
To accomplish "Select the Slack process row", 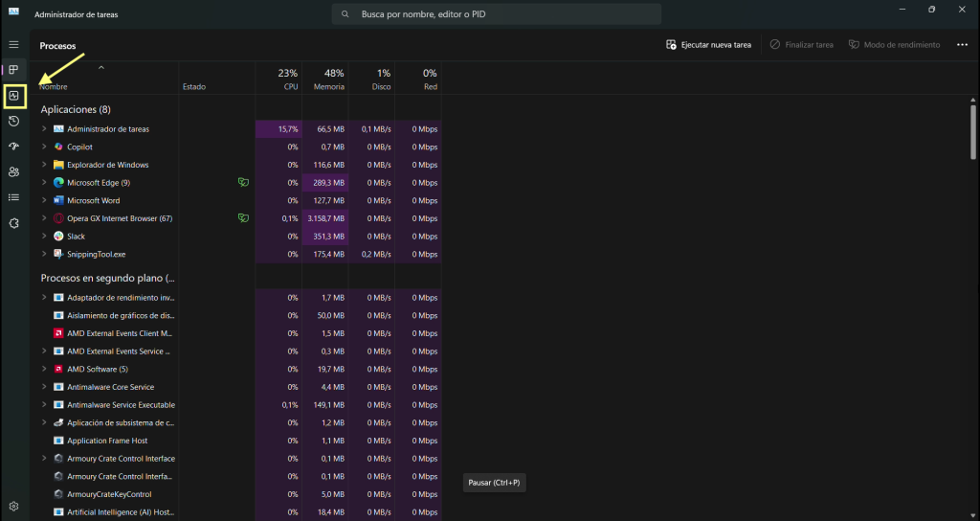I will 115,237.
